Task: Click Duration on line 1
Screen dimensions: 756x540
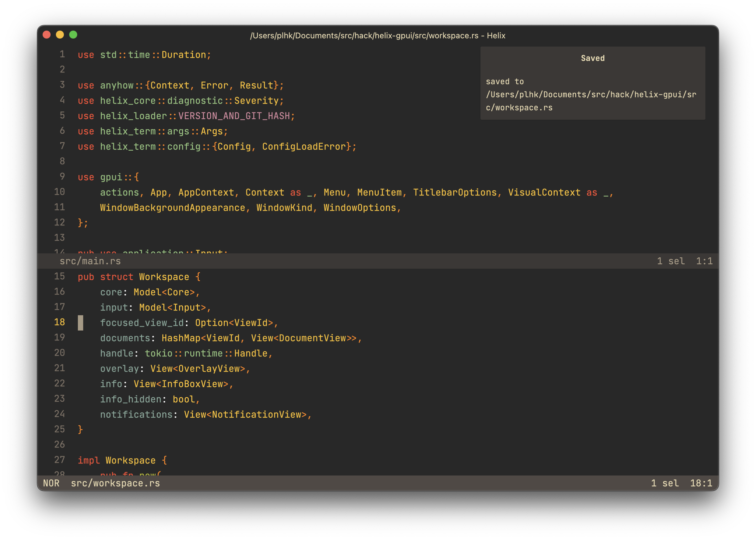Action: (x=184, y=55)
